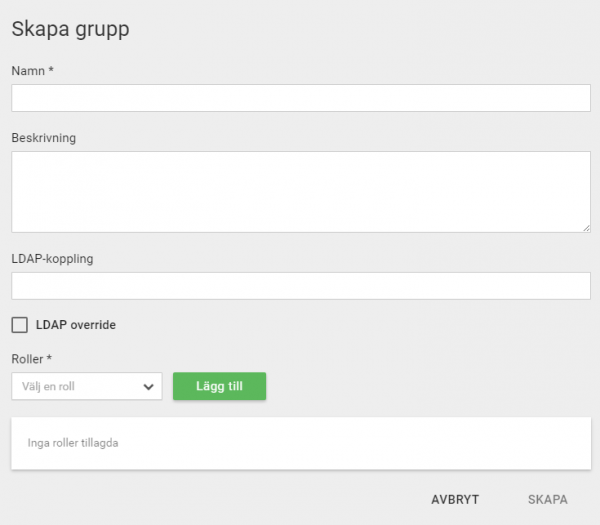Click the green Lägg till button
The height and width of the screenshot is (525, 600).
point(219,386)
